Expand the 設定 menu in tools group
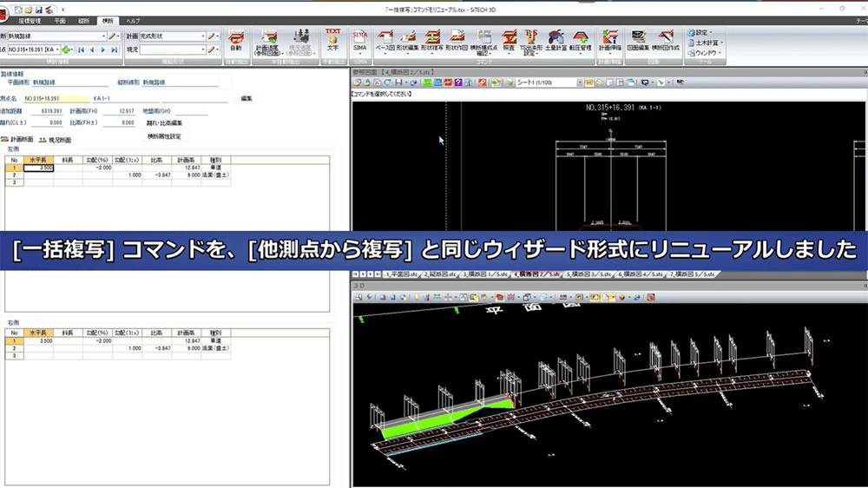This screenshot has width=868, height=488. [700, 33]
